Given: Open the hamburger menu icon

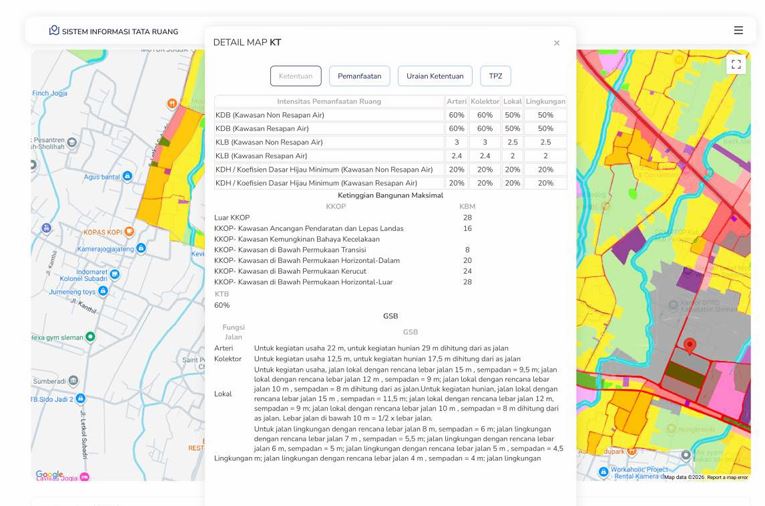Looking at the screenshot, I should click(738, 30).
